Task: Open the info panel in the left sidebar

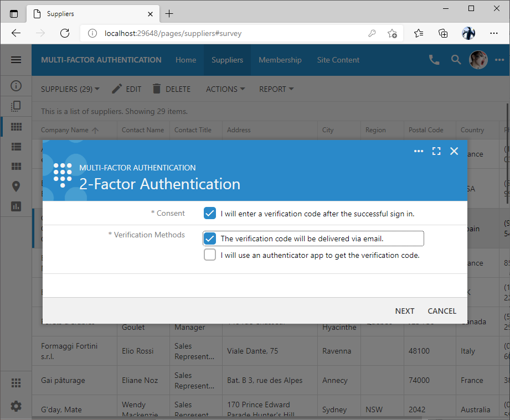Action: (x=16, y=86)
